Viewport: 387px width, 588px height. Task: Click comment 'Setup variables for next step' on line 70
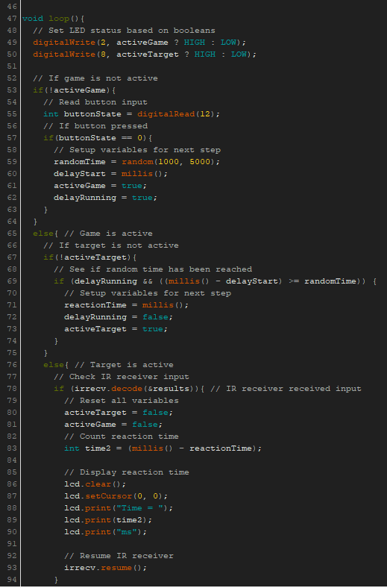(156, 293)
